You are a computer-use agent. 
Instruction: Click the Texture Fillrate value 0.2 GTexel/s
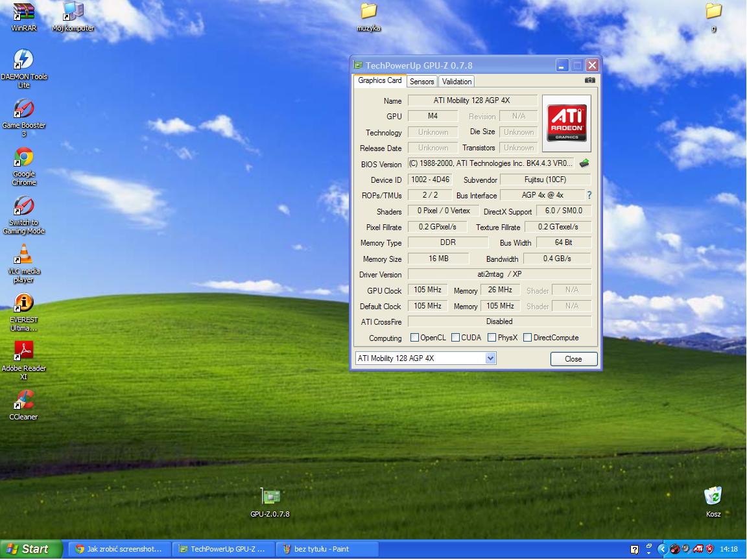[x=558, y=227]
